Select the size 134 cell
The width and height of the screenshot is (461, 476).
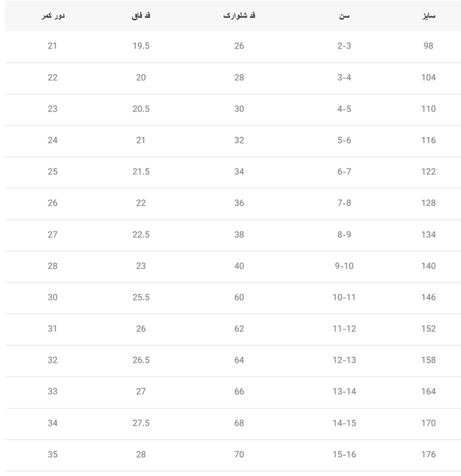(x=429, y=234)
